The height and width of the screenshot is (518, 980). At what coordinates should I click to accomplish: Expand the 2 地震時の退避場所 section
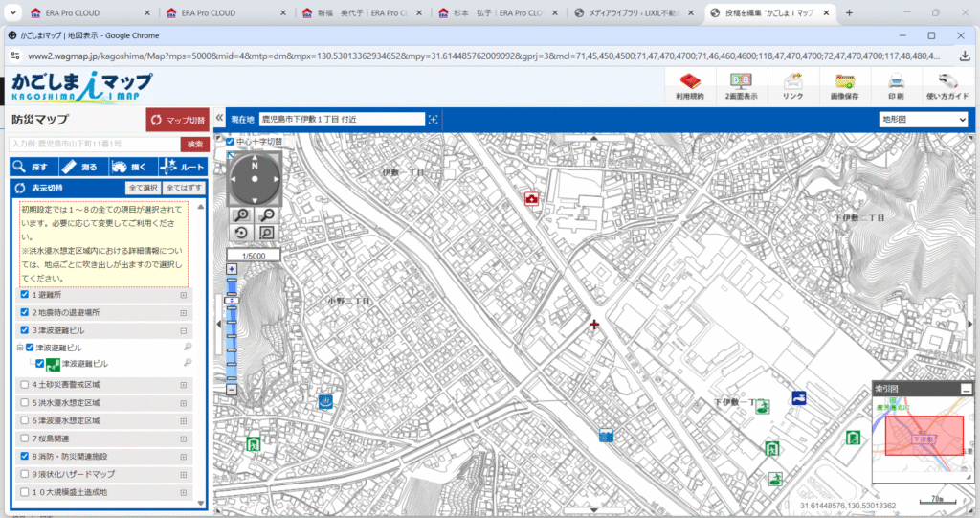pyautogui.click(x=183, y=313)
